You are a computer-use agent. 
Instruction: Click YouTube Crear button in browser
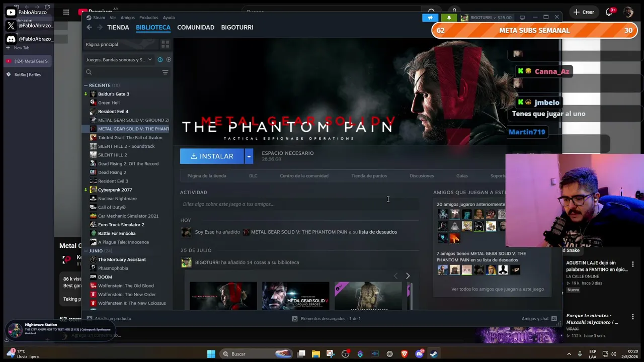[584, 12]
